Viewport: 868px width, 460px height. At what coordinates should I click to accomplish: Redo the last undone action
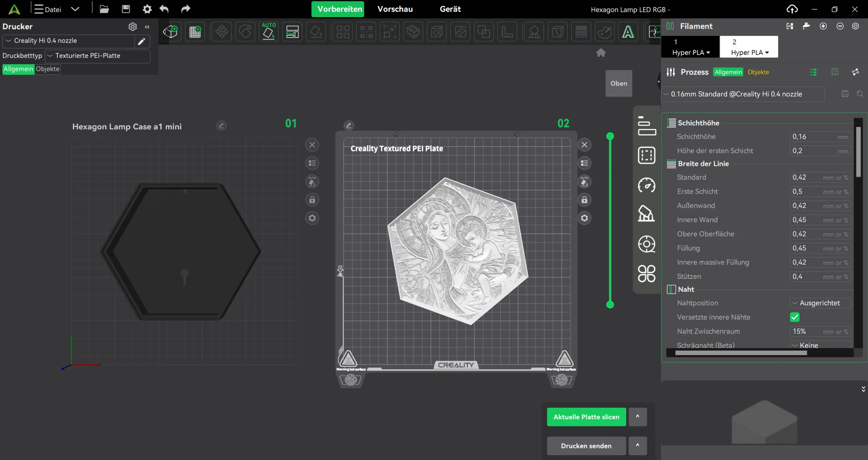[185, 9]
